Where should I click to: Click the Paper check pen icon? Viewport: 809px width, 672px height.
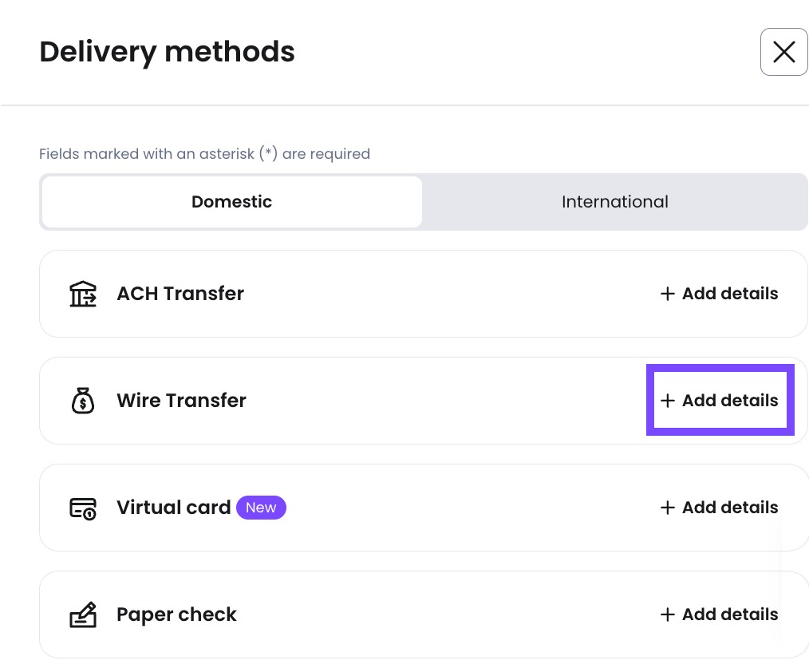coord(82,615)
